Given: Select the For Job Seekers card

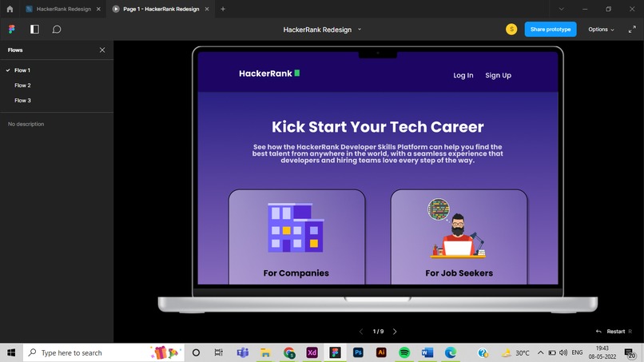Looking at the screenshot, I should click(459, 237).
